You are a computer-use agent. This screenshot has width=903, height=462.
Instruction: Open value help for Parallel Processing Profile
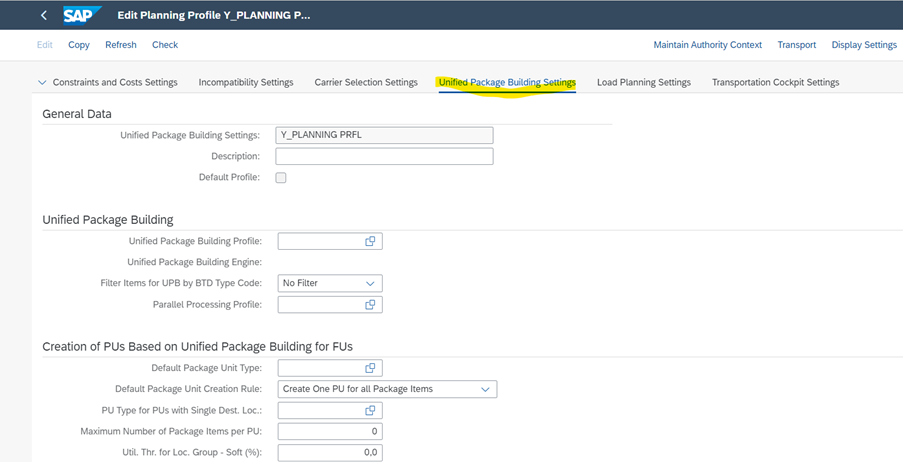coord(370,305)
